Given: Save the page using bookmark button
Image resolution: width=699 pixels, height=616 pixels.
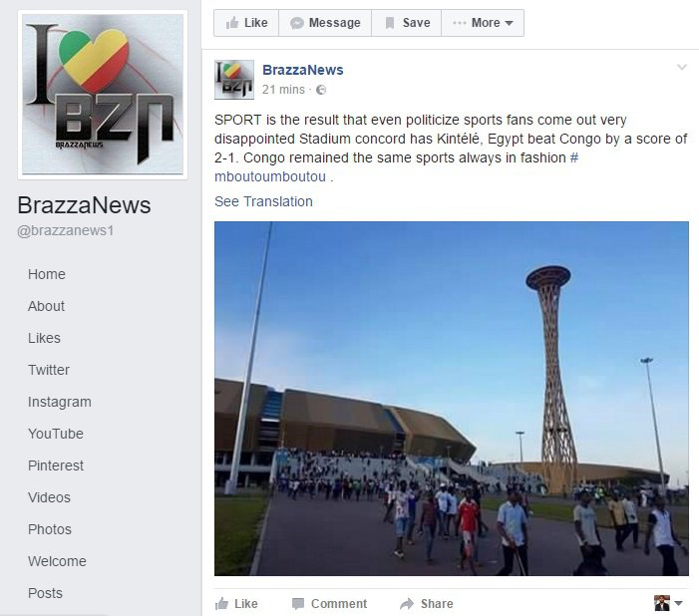Looking at the screenshot, I should (x=407, y=23).
